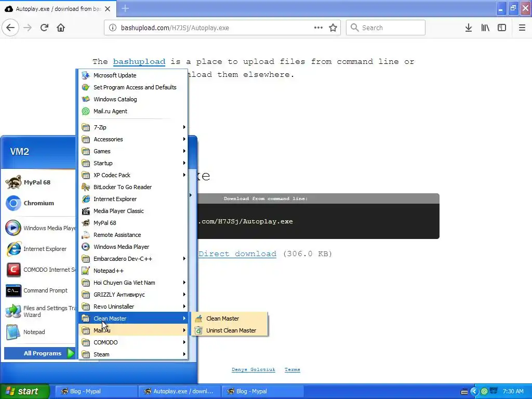Open pinned MyPal 68 in Start menu

(x=39, y=182)
